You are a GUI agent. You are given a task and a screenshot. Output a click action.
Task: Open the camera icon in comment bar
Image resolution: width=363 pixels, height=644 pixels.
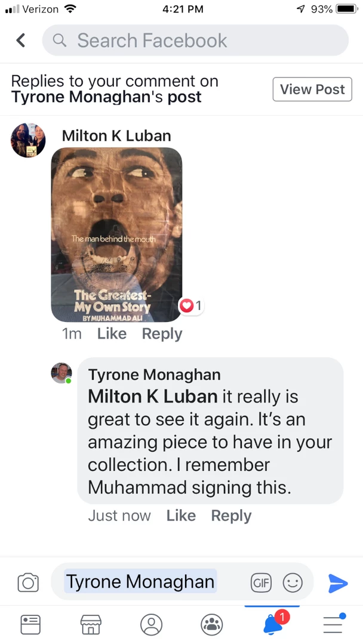tap(28, 582)
